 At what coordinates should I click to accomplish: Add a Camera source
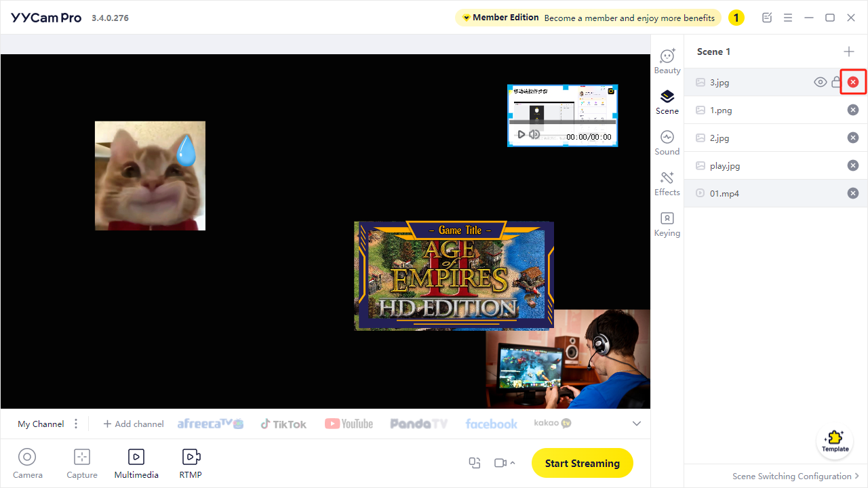[x=28, y=464]
